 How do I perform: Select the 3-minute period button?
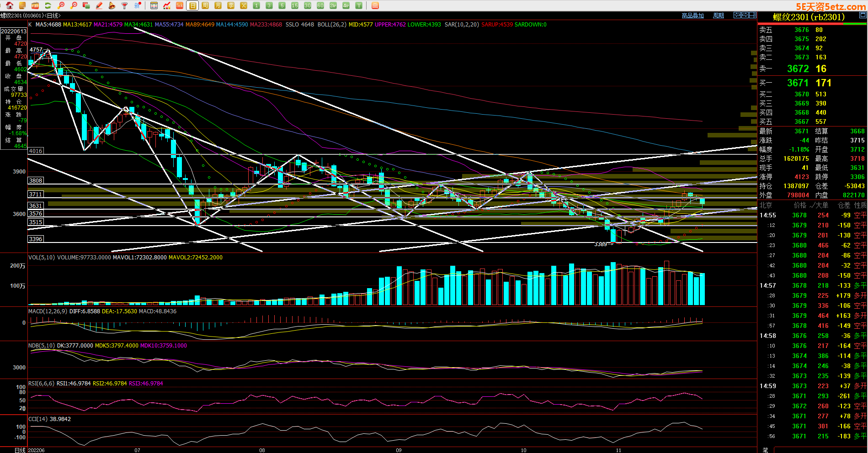point(269,5)
